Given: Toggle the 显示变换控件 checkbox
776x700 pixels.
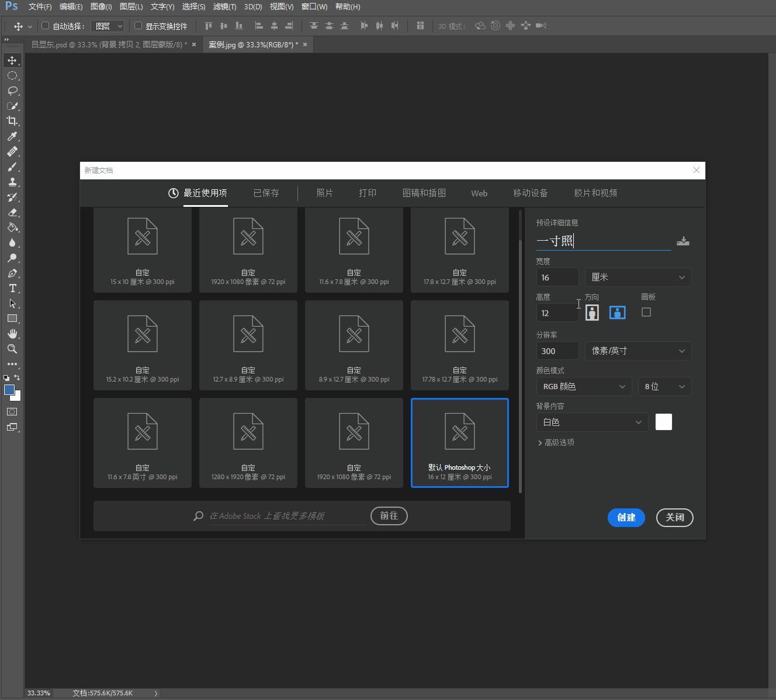Looking at the screenshot, I should [138, 26].
